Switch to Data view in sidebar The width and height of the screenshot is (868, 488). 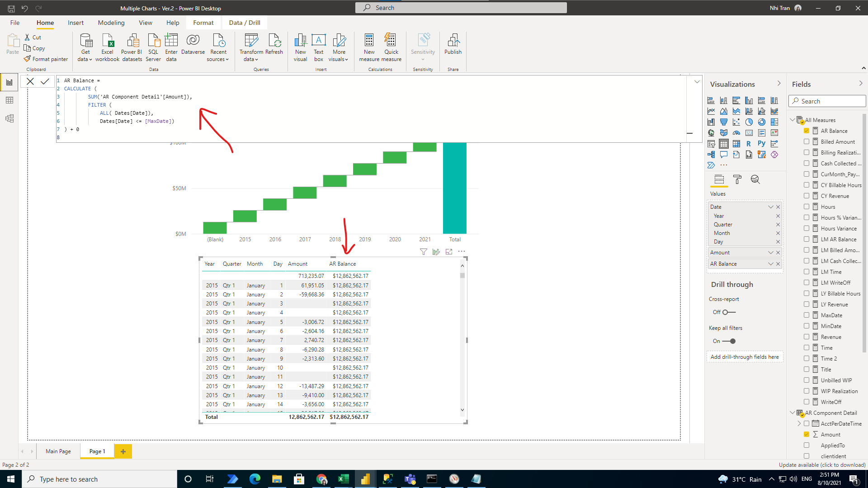tap(9, 100)
